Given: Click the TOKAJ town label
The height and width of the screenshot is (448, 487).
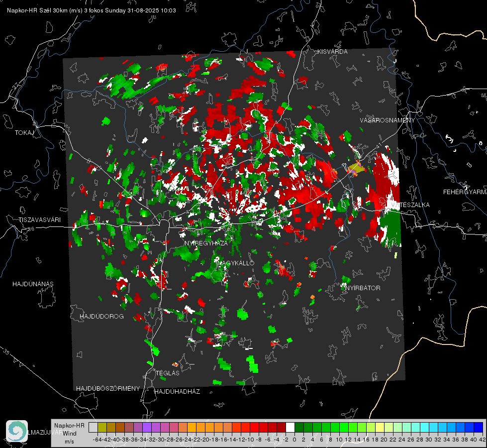Looking at the screenshot, I should [x=24, y=133].
